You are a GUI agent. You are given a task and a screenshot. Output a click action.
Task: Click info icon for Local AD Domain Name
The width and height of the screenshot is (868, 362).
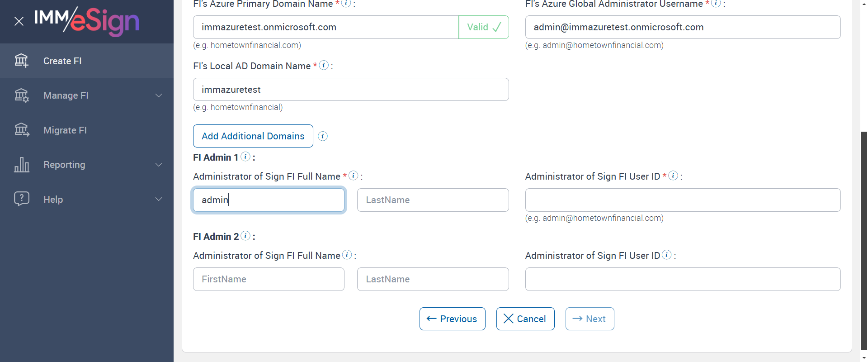pyautogui.click(x=324, y=65)
